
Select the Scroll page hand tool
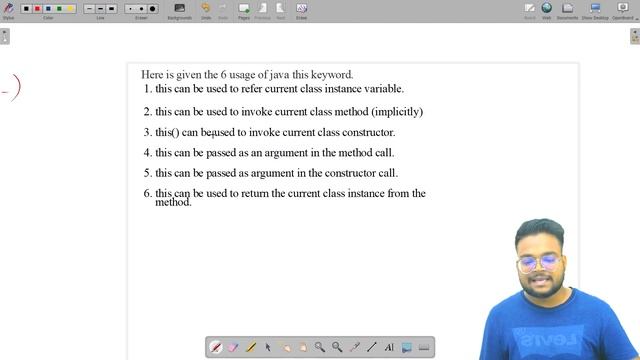(x=302, y=347)
